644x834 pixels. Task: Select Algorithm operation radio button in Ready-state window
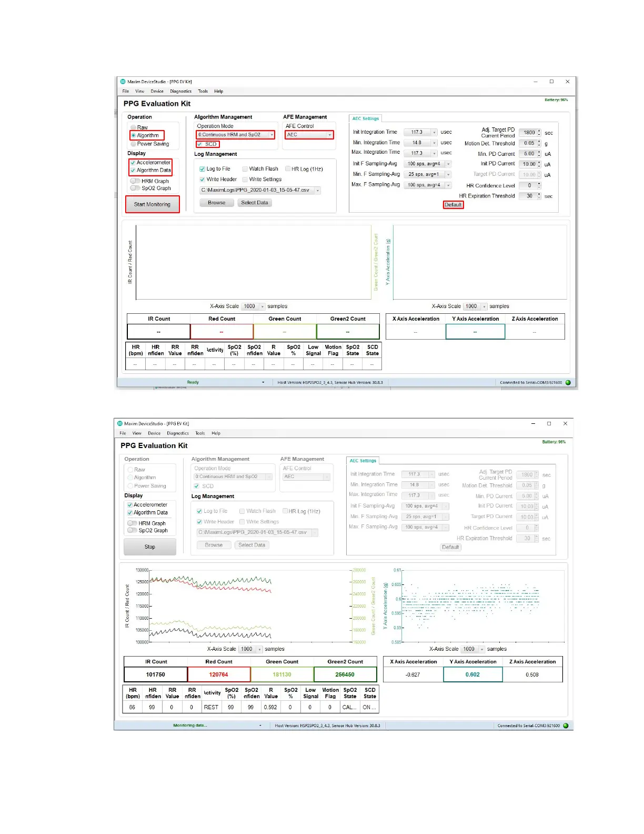(134, 135)
